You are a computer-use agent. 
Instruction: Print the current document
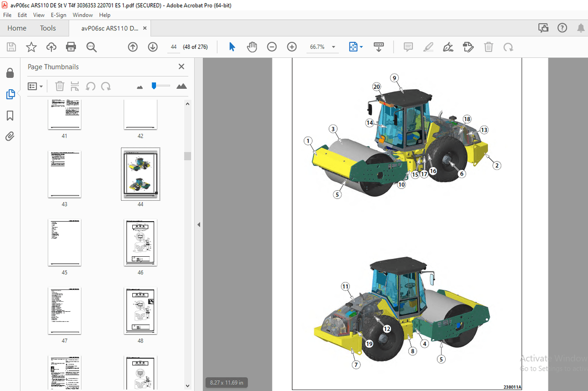pos(70,47)
